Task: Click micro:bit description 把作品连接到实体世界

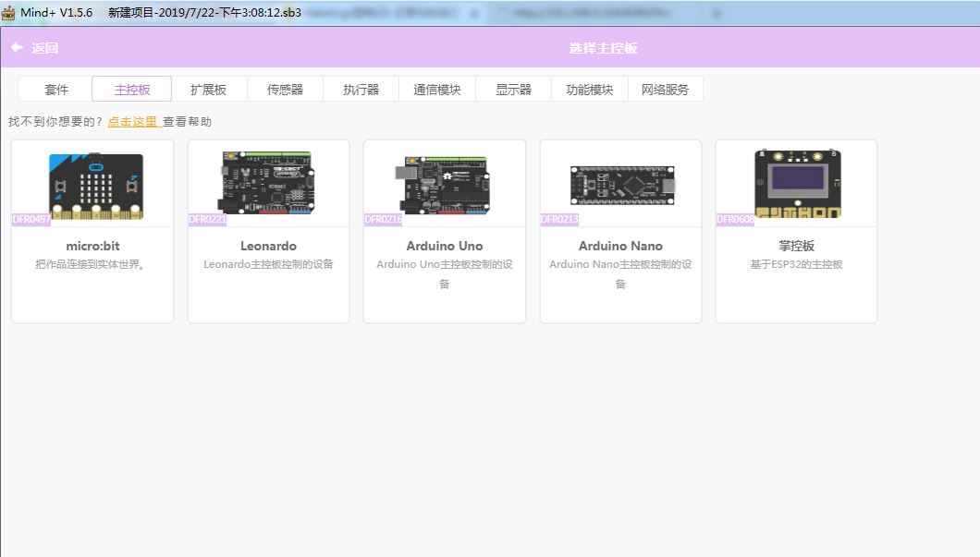Action: (x=92, y=264)
